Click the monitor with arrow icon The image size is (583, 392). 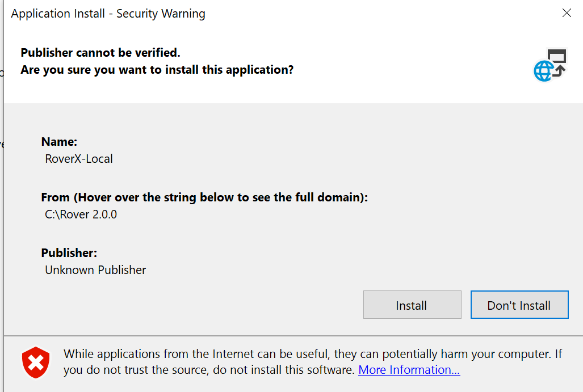[x=557, y=60]
